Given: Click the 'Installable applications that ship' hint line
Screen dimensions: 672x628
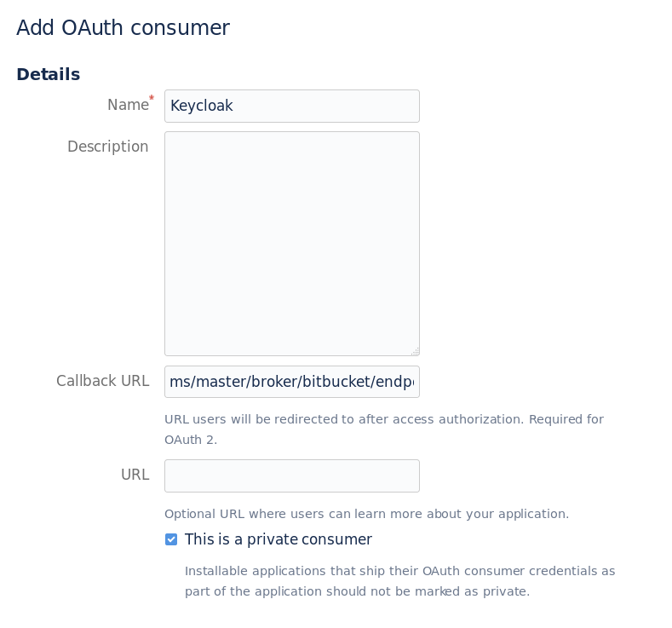Looking at the screenshot, I should point(399,571).
